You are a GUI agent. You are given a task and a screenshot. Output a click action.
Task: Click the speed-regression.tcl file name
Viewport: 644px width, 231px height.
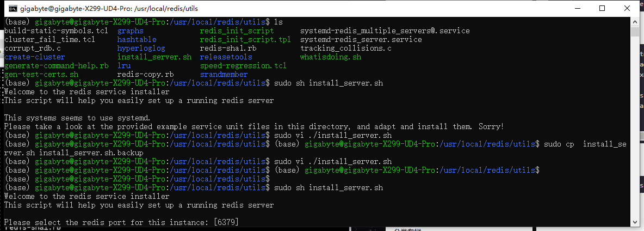click(243, 66)
